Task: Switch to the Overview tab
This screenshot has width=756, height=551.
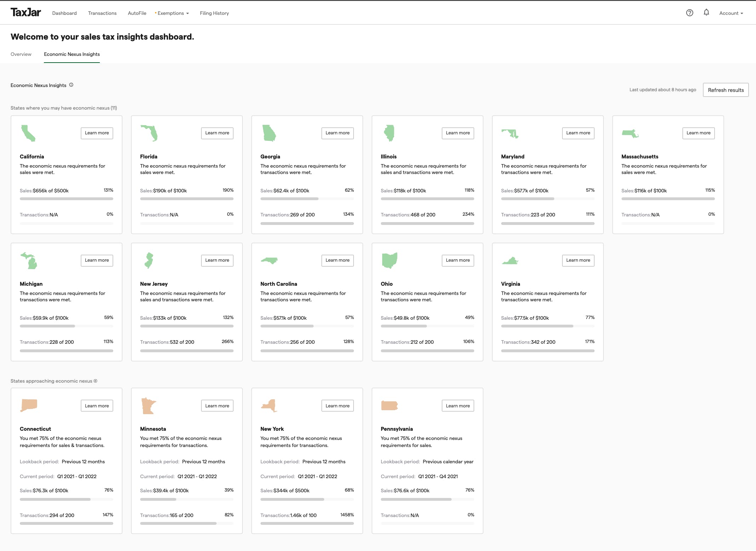Action: click(21, 54)
